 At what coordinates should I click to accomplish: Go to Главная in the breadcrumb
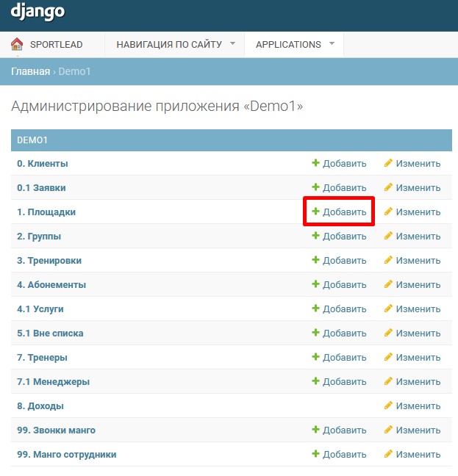pyautogui.click(x=30, y=71)
